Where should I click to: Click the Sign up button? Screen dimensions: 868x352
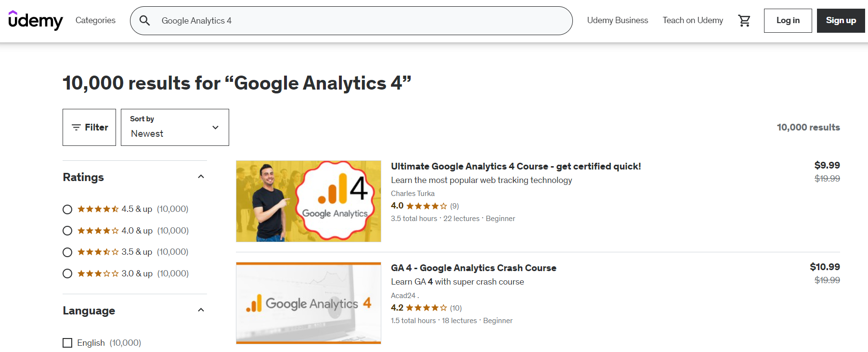pos(841,20)
